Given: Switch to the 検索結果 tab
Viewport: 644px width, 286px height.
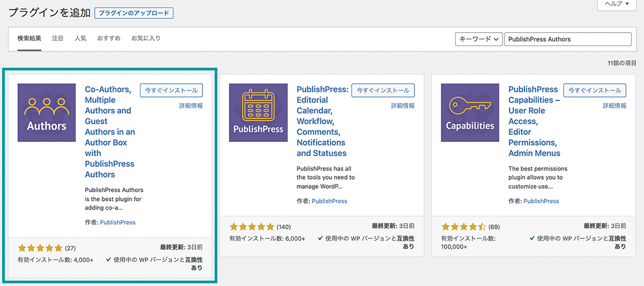Looking at the screenshot, I should pyautogui.click(x=29, y=39).
